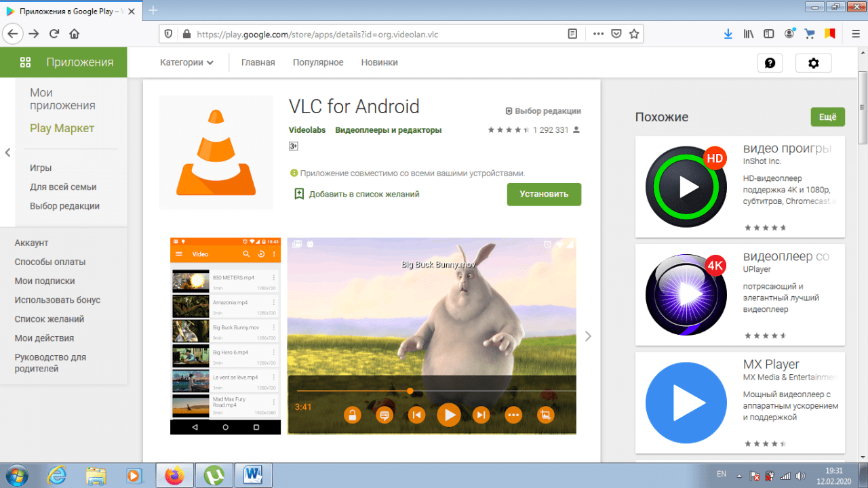Screen dimensions: 868x488
Task: Click the UPlayer 4K app icon
Action: click(686, 295)
